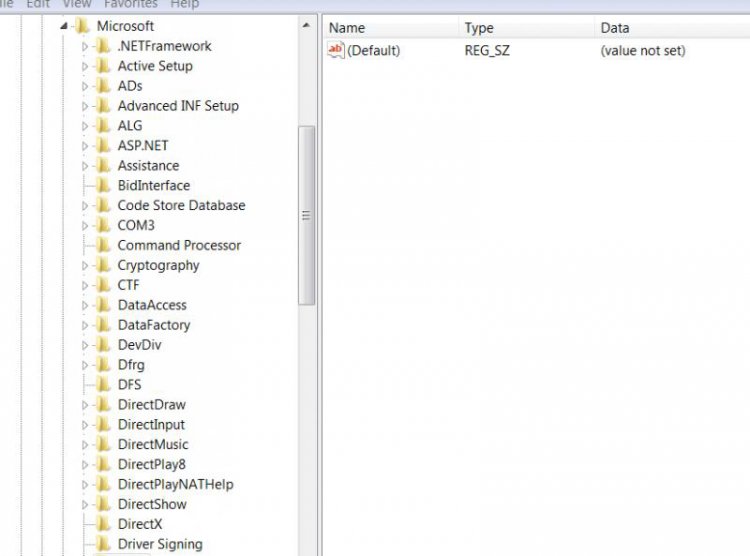Click the .NETFramework folder icon
750x556 pixels.
(102, 46)
